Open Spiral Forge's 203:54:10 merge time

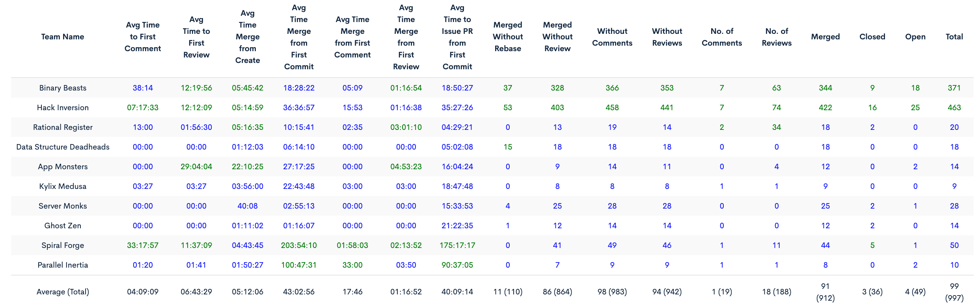(x=299, y=245)
